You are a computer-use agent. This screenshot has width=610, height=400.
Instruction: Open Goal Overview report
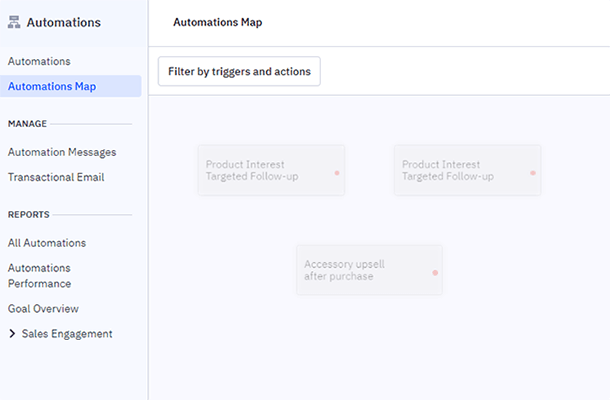click(x=43, y=309)
